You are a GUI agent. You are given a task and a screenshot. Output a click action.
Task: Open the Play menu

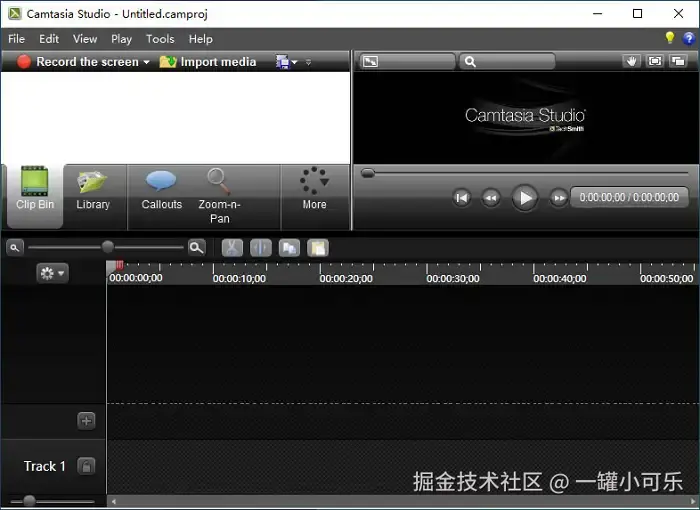click(x=121, y=39)
